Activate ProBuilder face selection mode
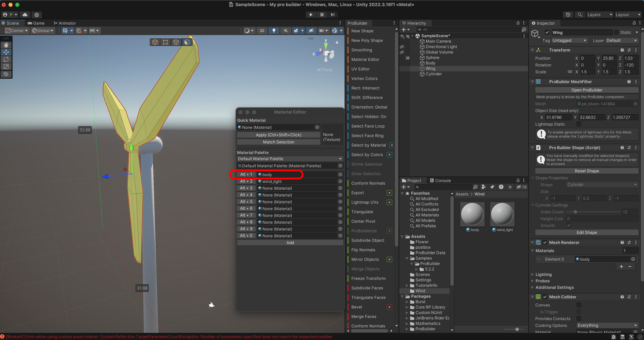Viewport: 644px width, 340px height. [187, 42]
